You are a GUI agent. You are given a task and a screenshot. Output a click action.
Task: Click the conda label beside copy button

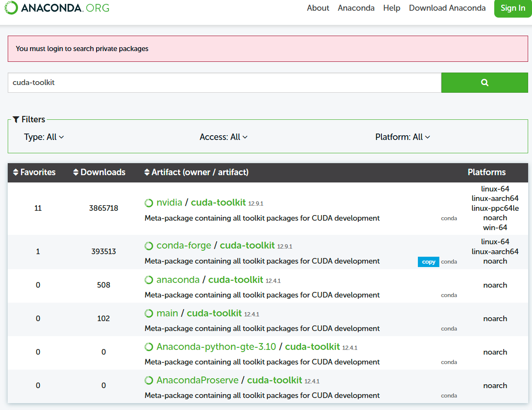[x=449, y=262]
